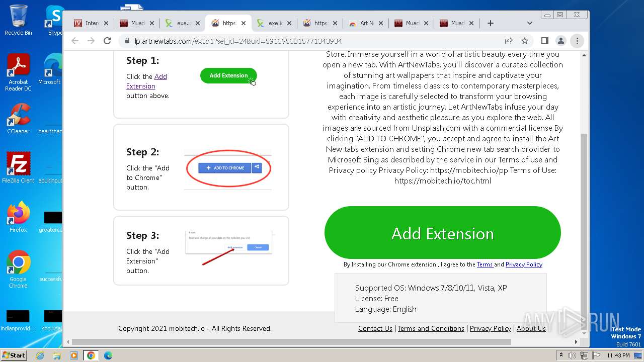
Task: Click the Step 2 Add to Chrome illustration
Action: [x=229, y=168]
